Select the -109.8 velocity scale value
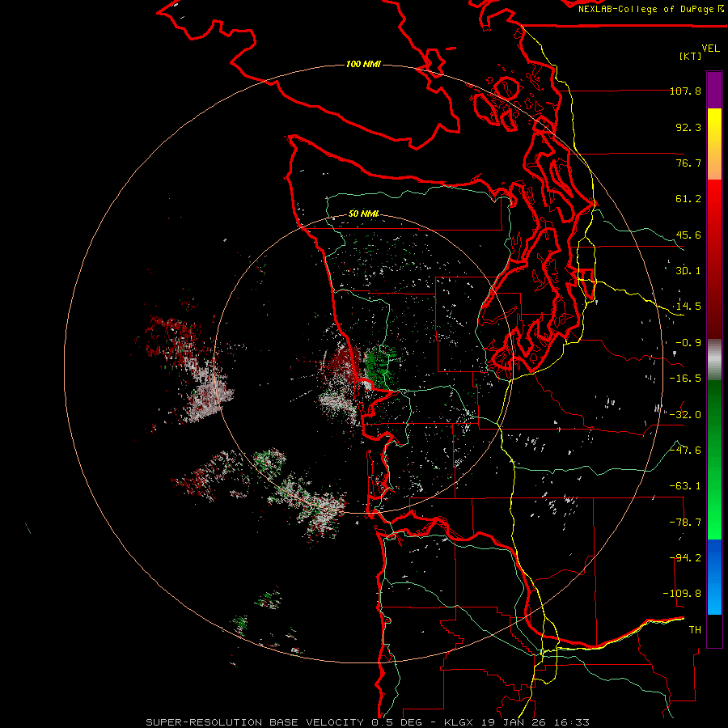 tap(683, 594)
